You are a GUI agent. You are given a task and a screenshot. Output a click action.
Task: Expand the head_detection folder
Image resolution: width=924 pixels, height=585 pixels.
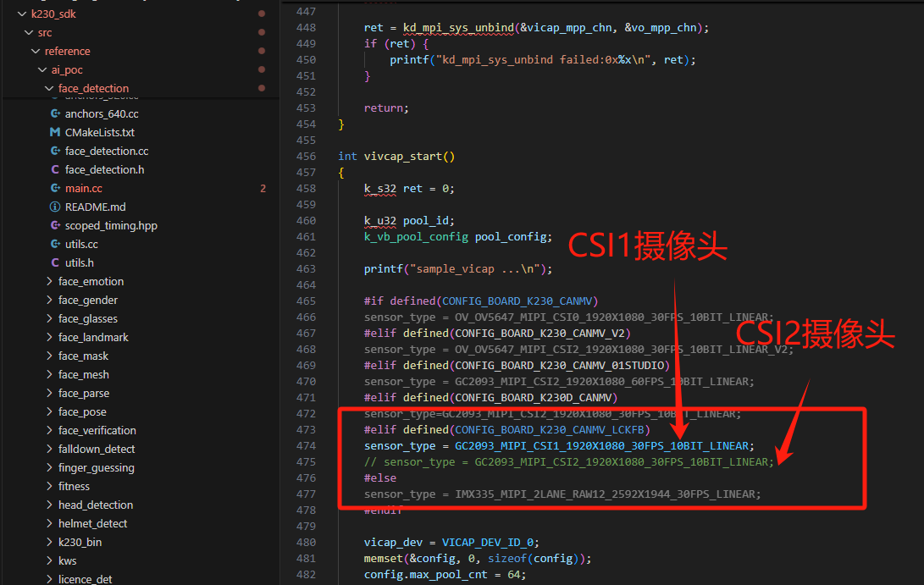(x=49, y=505)
